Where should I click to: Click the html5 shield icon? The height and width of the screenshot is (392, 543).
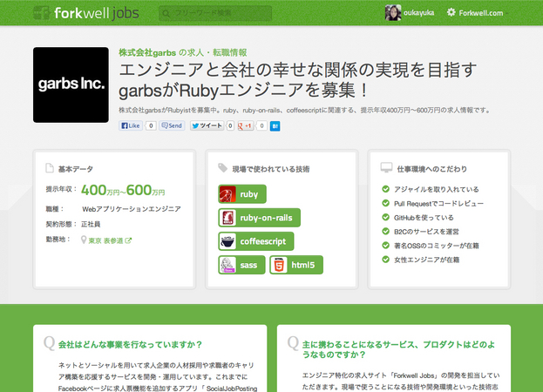pos(279,265)
